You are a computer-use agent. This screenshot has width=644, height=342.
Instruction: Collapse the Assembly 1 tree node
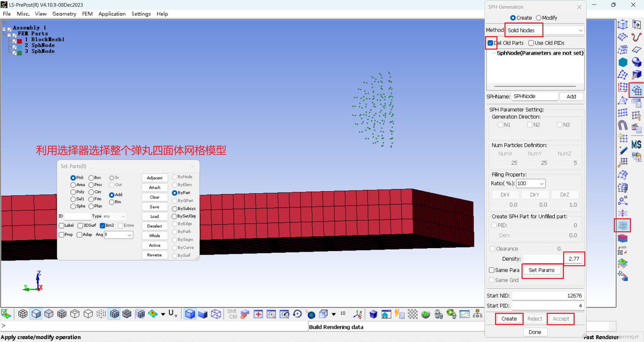coord(4,29)
